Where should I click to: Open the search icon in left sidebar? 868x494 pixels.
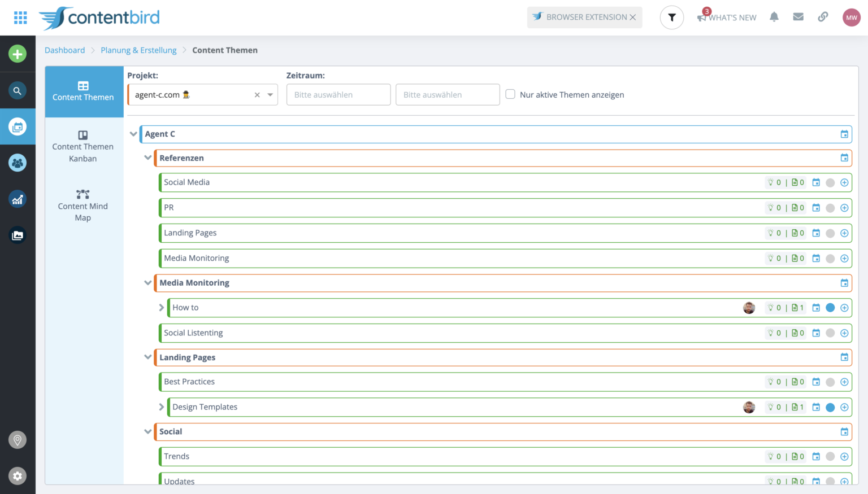click(18, 90)
